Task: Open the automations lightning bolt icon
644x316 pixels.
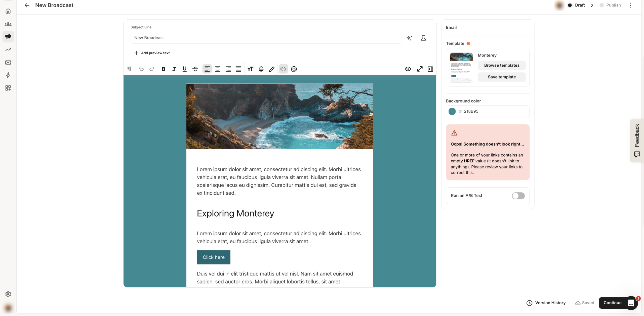Action: 8,75
